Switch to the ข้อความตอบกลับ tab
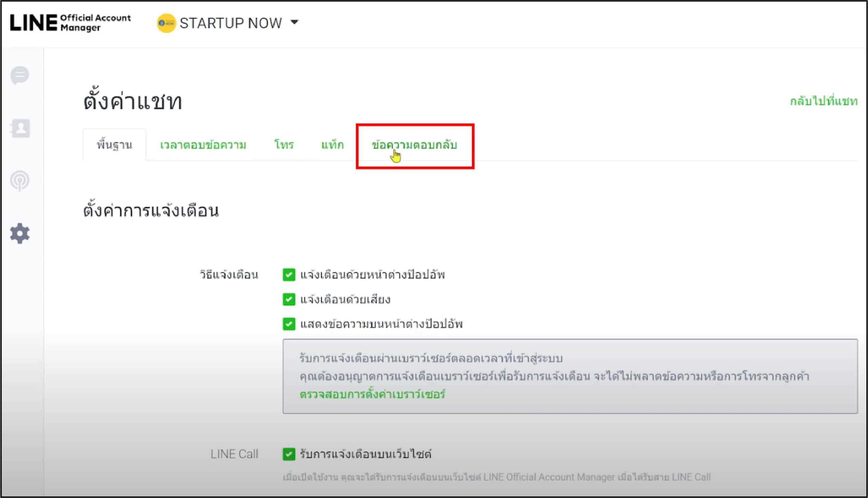868x498 pixels. 415,145
